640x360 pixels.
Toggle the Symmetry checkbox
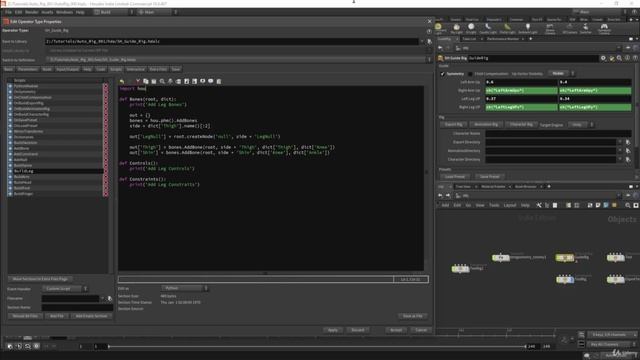click(x=442, y=74)
